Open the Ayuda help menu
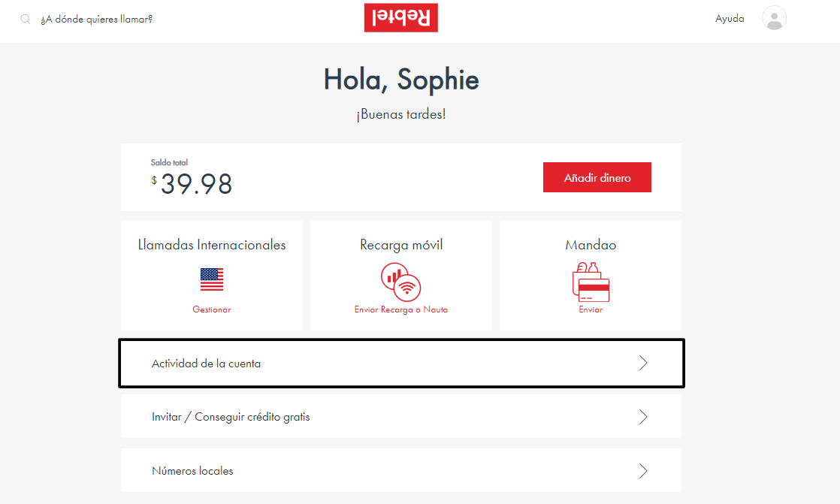 click(x=730, y=19)
